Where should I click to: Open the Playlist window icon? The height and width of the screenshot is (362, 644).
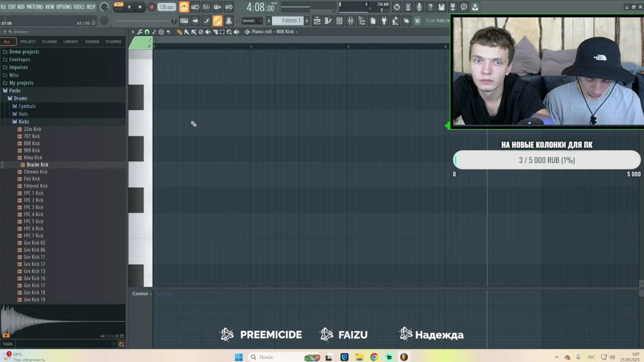(317, 21)
